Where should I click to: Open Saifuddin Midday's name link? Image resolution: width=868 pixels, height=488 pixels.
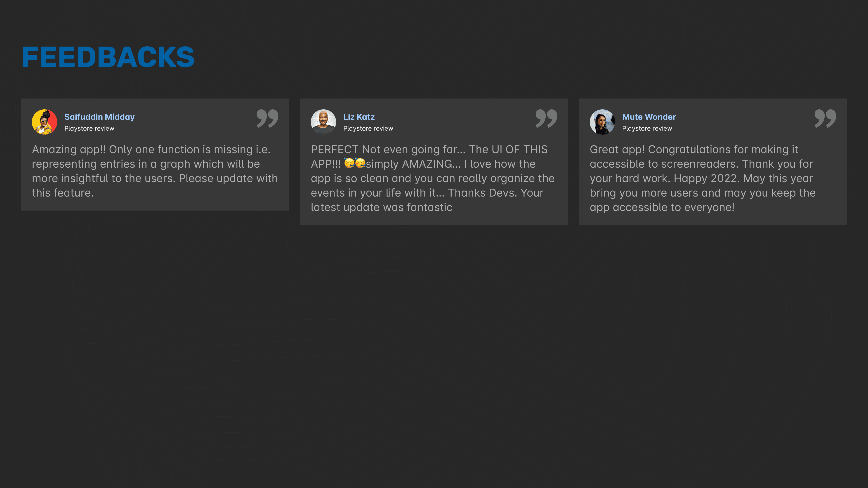99,117
